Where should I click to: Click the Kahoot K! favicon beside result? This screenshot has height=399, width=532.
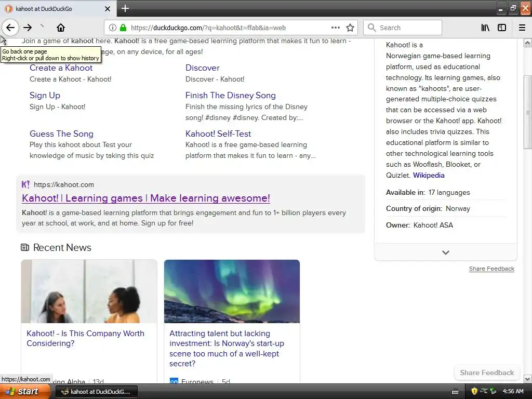pos(25,184)
